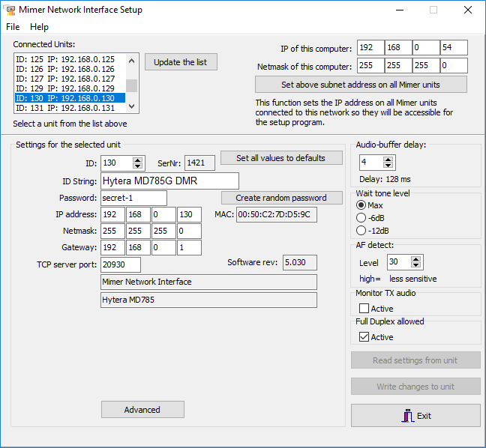Select unit ID: 129 in the list
486x448 pixels.
coord(70,88)
